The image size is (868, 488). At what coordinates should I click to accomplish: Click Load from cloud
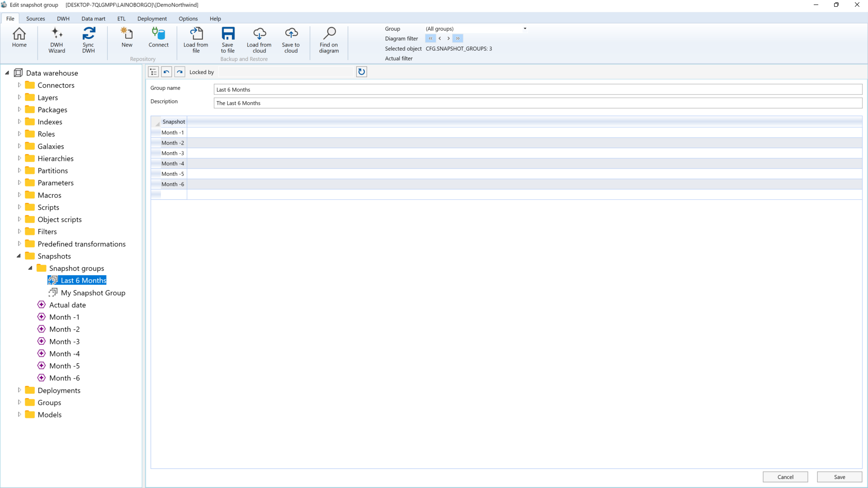pyautogui.click(x=259, y=40)
